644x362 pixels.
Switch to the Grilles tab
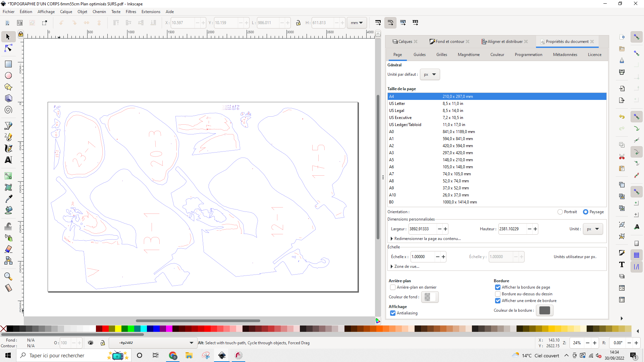[441, 55]
